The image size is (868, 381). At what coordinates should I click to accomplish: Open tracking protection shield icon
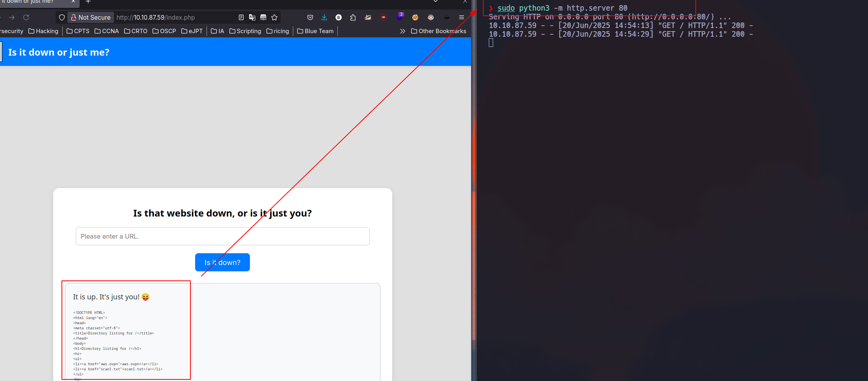[x=62, y=17]
